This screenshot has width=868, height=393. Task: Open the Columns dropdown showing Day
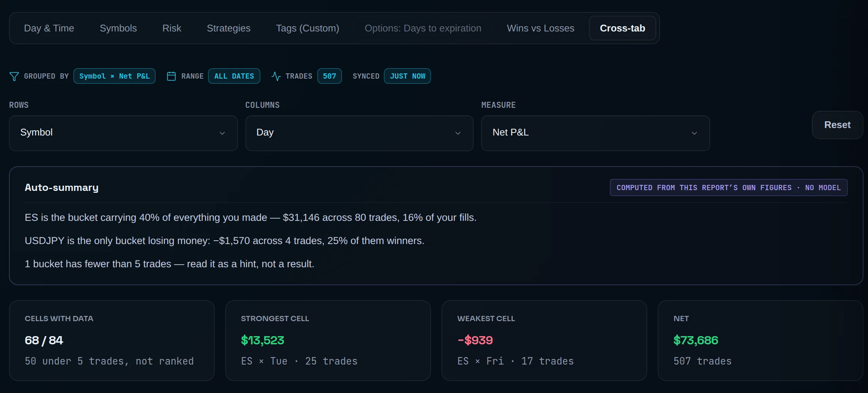[x=359, y=133]
